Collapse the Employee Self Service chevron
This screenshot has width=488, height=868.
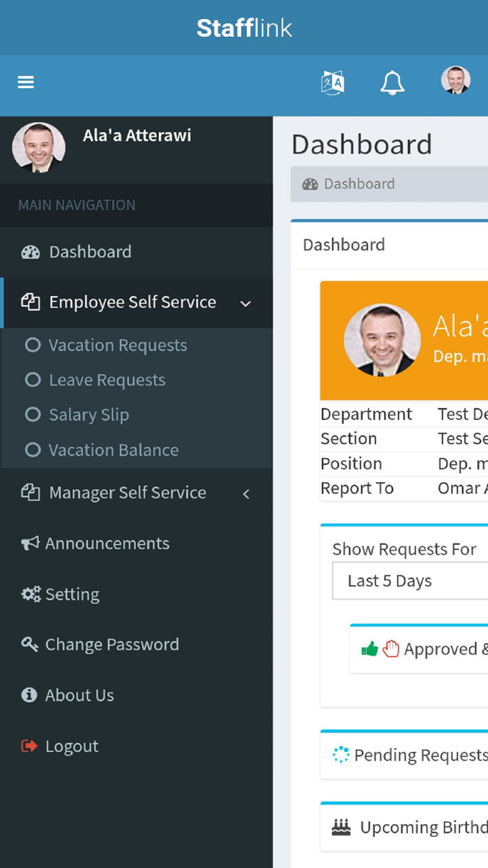tap(245, 304)
